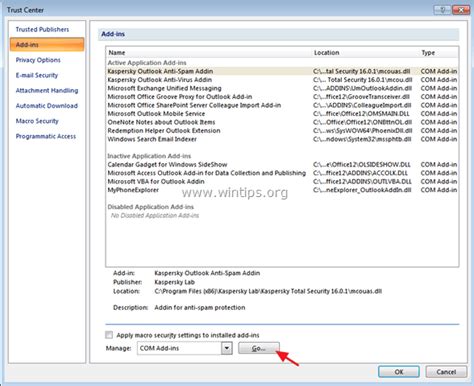This screenshot has width=474, height=386.
Task: Select Windows Search Email Indexer row
Action: [282, 139]
